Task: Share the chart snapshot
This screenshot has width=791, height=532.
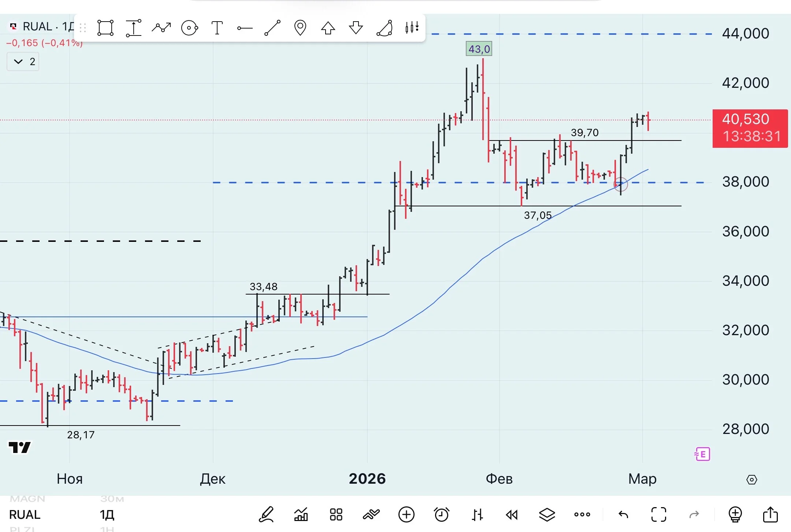Action: (x=770, y=514)
